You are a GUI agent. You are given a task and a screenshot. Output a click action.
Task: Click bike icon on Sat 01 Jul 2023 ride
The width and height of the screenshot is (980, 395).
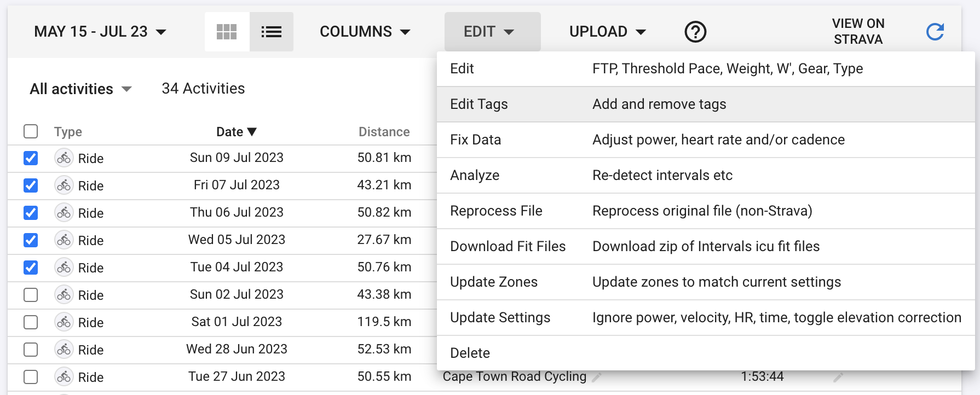coord(64,322)
